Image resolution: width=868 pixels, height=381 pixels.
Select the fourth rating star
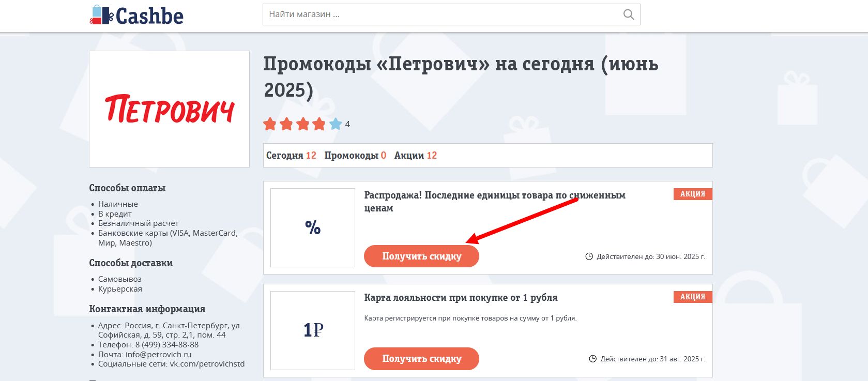(x=319, y=124)
